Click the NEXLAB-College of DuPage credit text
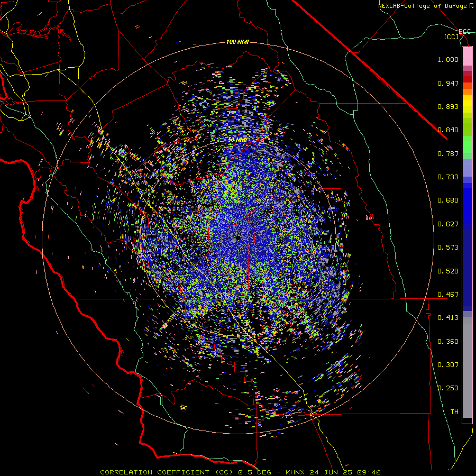The image size is (476, 476). click(422, 6)
